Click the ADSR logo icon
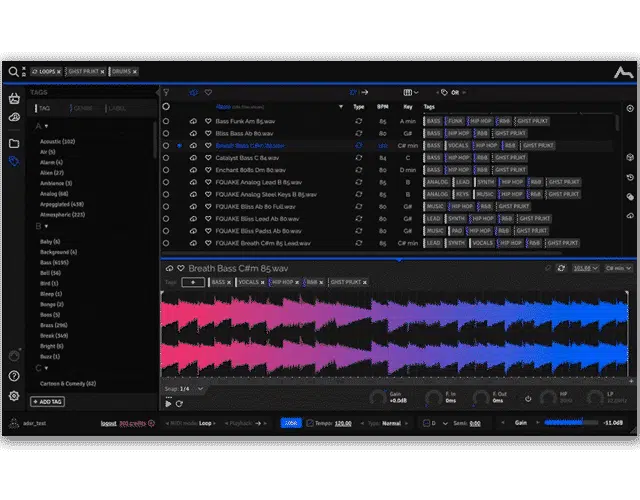This screenshot has width=640, height=500. (x=624, y=72)
